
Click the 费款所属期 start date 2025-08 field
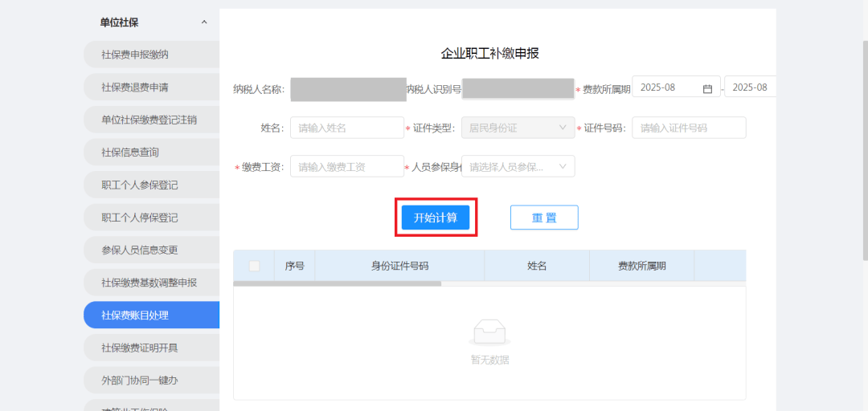pos(677,87)
